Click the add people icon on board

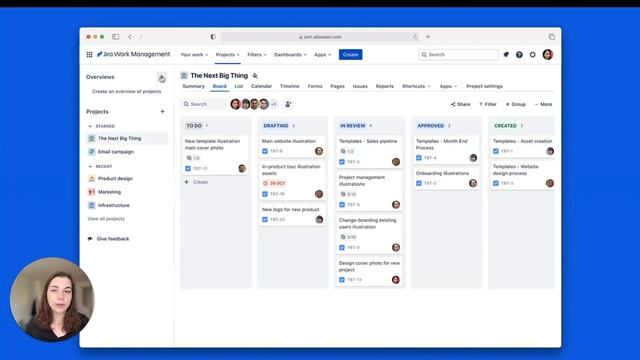288,104
